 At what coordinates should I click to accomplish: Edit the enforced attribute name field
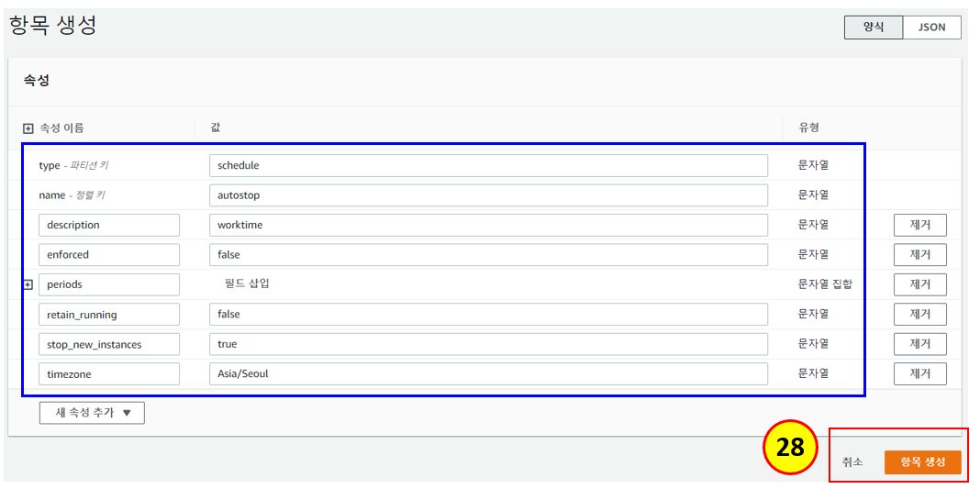coord(109,255)
